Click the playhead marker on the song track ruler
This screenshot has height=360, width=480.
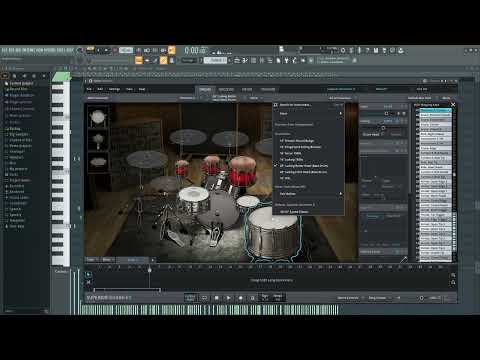pos(150,269)
